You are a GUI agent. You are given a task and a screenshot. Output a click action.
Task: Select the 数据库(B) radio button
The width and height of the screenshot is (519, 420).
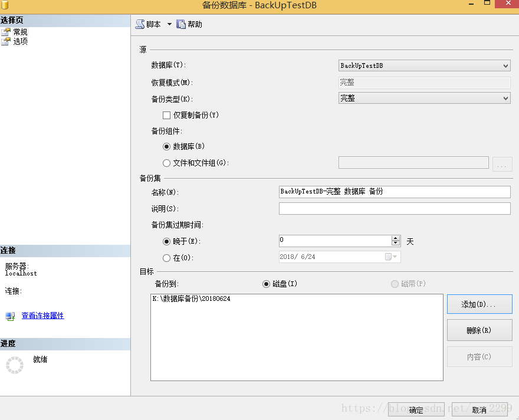pyautogui.click(x=167, y=146)
